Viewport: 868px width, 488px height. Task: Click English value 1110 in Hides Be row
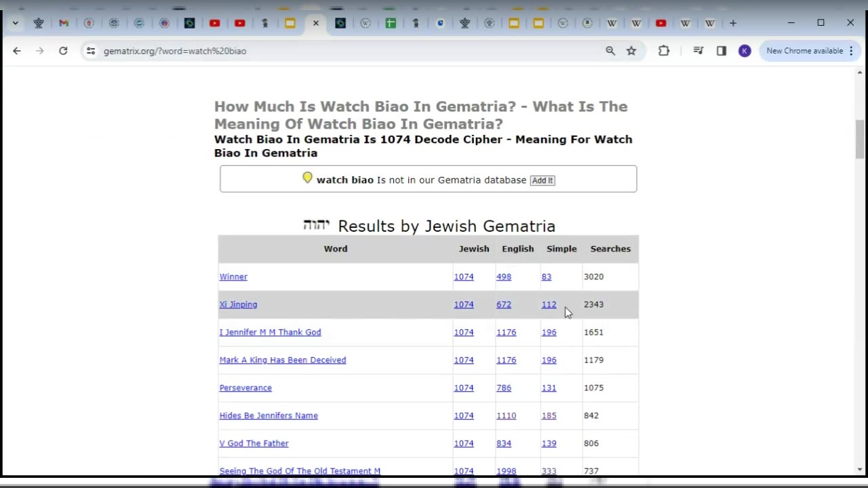point(506,415)
